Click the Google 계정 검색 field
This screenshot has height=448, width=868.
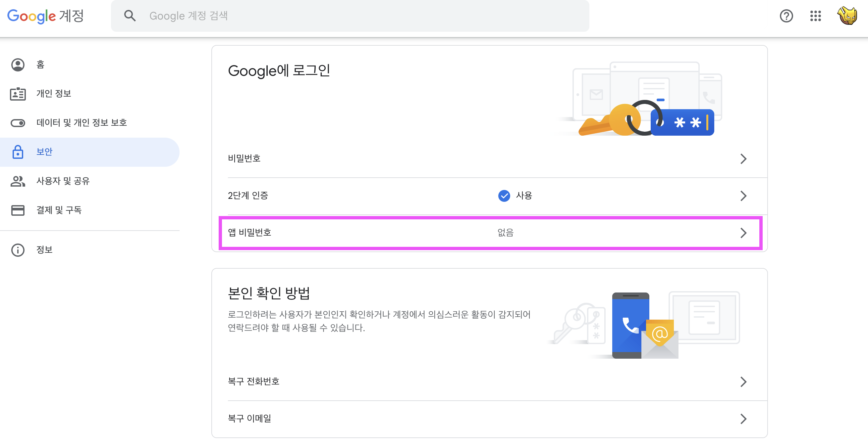coord(351,16)
